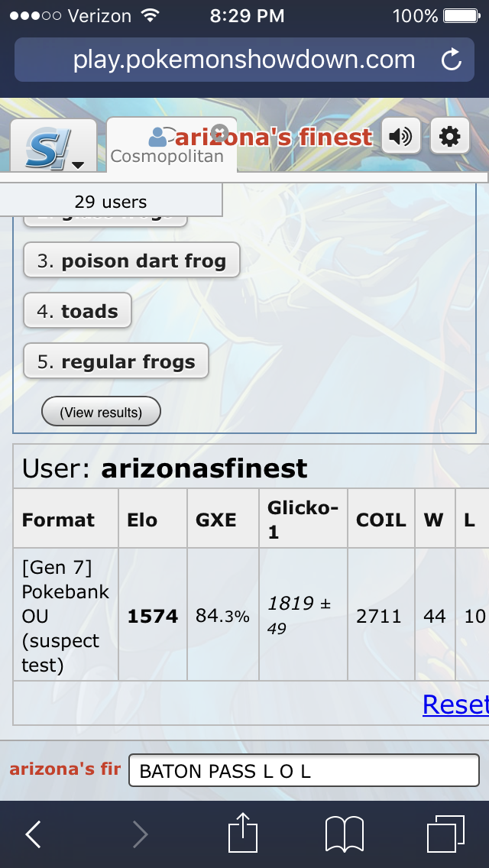Select regular frogs poll option

coord(116,362)
